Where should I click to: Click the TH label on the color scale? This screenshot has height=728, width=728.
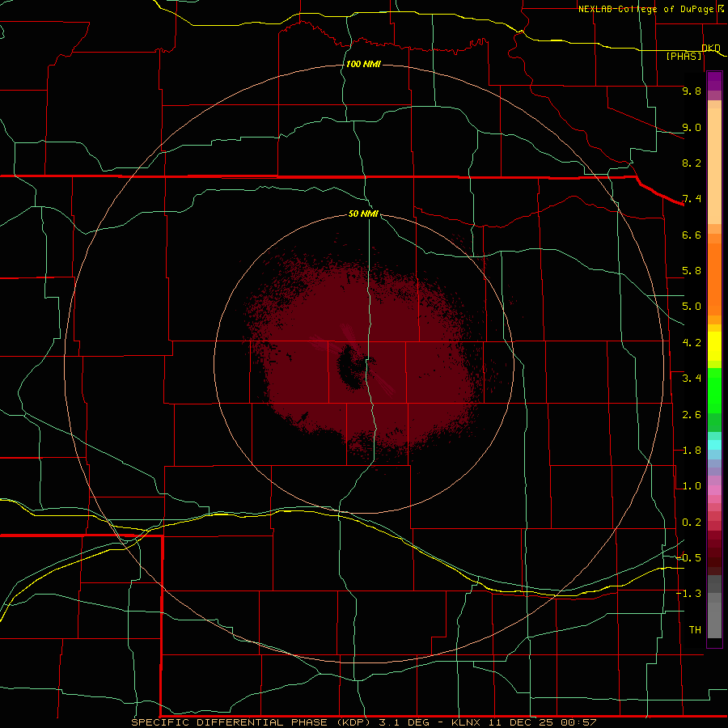695,630
